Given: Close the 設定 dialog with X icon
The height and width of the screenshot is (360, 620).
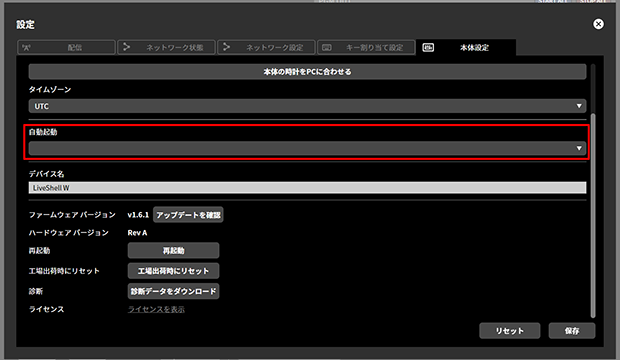Looking at the screenshot, I should [x=598, y=24].
